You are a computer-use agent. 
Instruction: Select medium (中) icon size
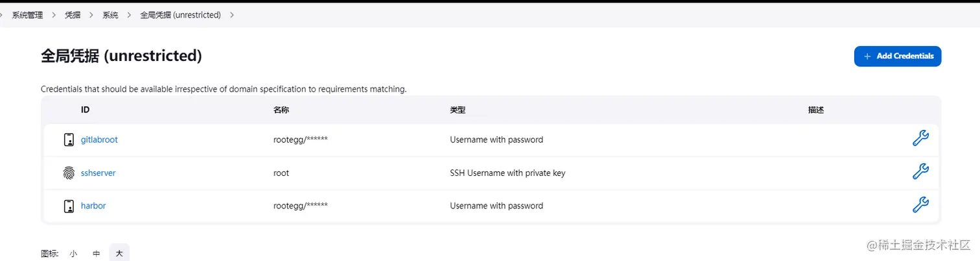tap(96, 254)
